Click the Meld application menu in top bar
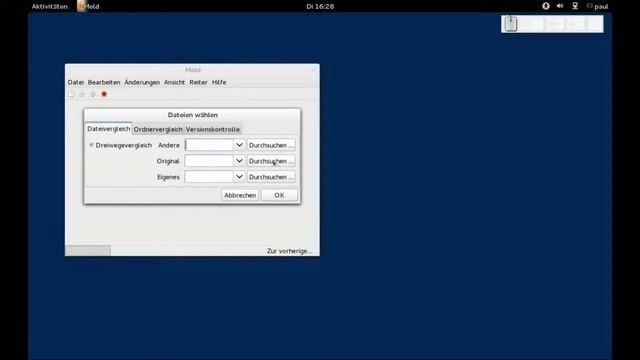The height and width of the screenshot is (360, 640). [88, 6]
